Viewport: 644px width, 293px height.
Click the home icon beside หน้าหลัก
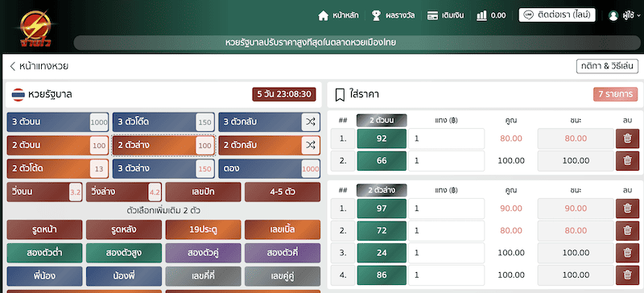click(324, 15)
